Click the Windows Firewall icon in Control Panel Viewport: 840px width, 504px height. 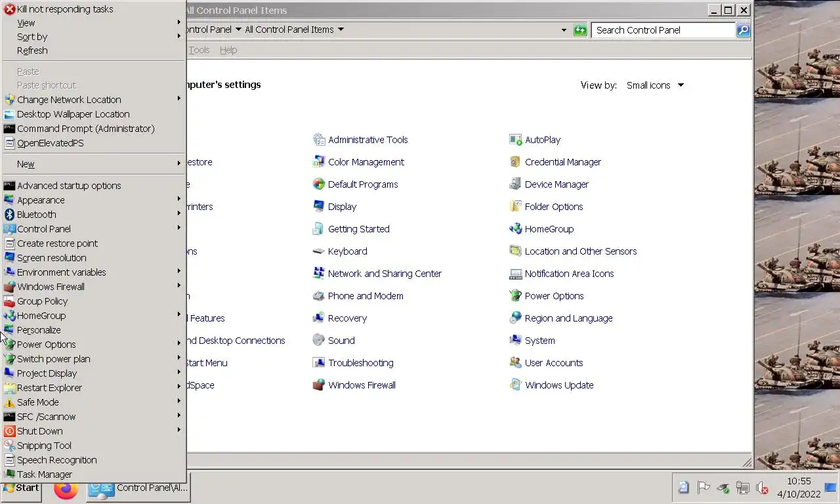(x=319, y=385)
